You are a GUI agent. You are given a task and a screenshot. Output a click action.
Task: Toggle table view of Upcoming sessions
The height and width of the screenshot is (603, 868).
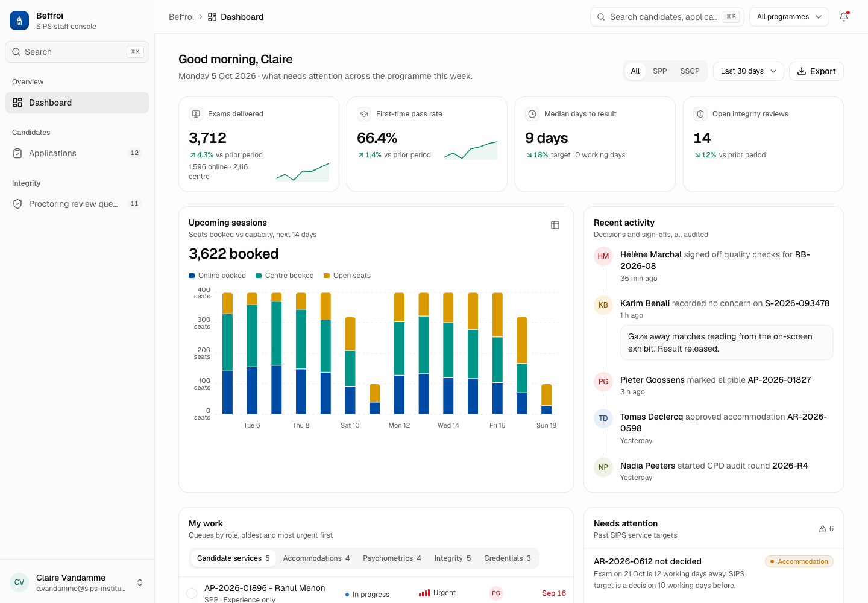coord(555,225)
